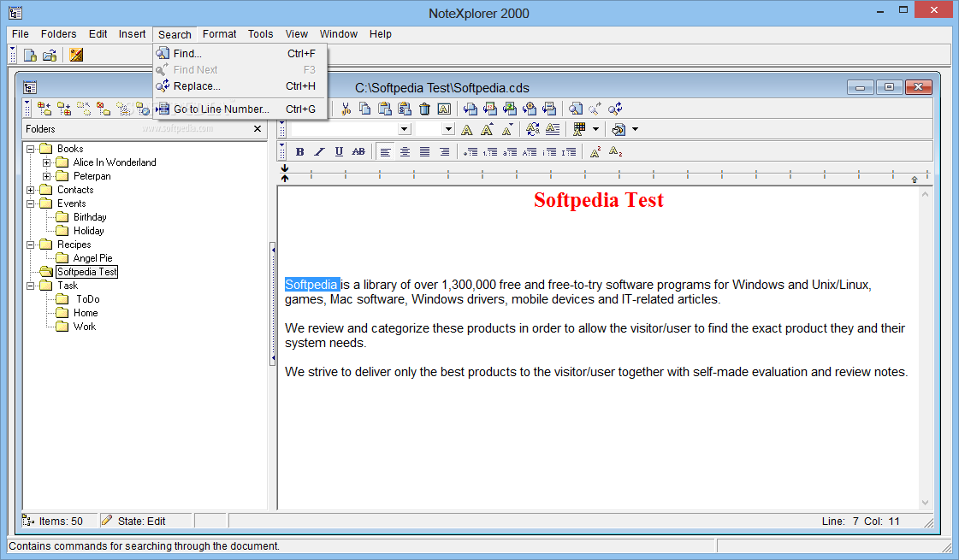Toggle Bold formatting

tap(299, 151)
